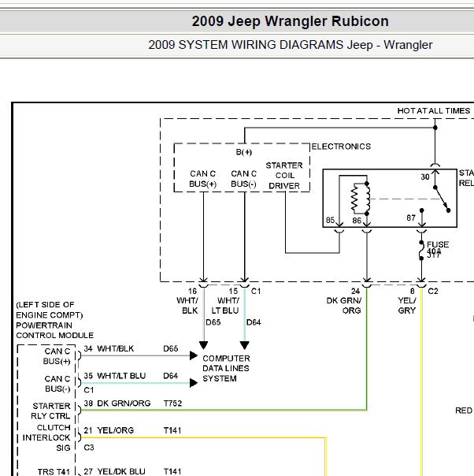The width and height of the screenshot is (474, 476).
Task: Select the '2009 SYSTEM WIRING DIAGRAMS Jeep - Wrangler' heading
Action: 291,45
